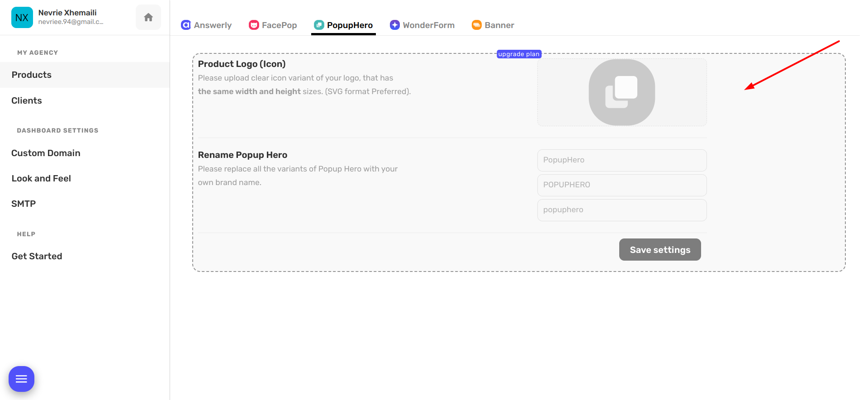This screenshot has height=400, width=868.
Task: Switch to the WonderForm tab
Action: tap(422, 25)
